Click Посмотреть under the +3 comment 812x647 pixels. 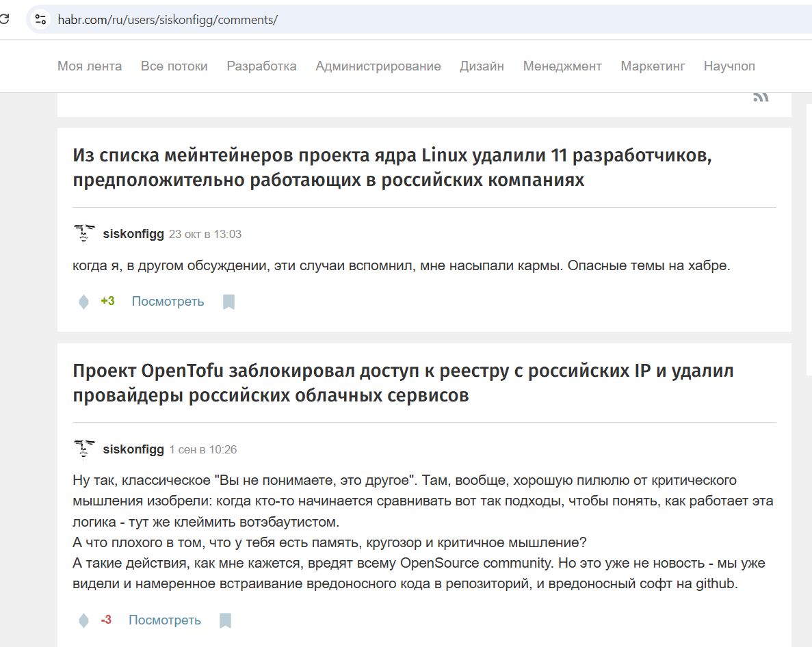pos(168,301)
